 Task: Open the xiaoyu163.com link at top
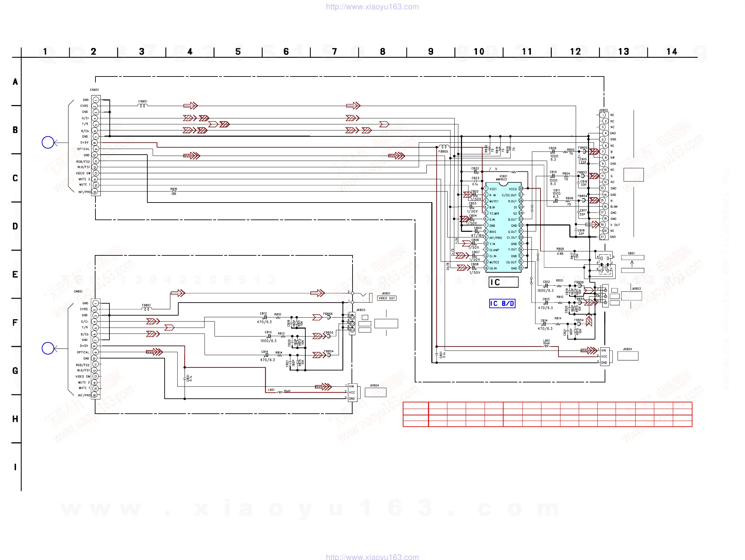pyautogui.click(x=372, y=7)
